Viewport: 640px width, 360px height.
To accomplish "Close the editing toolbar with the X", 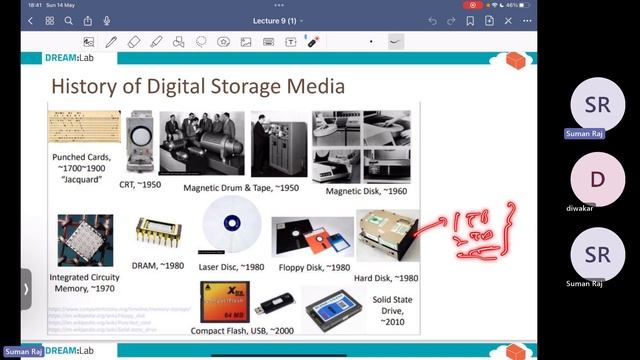I will 508,21.
